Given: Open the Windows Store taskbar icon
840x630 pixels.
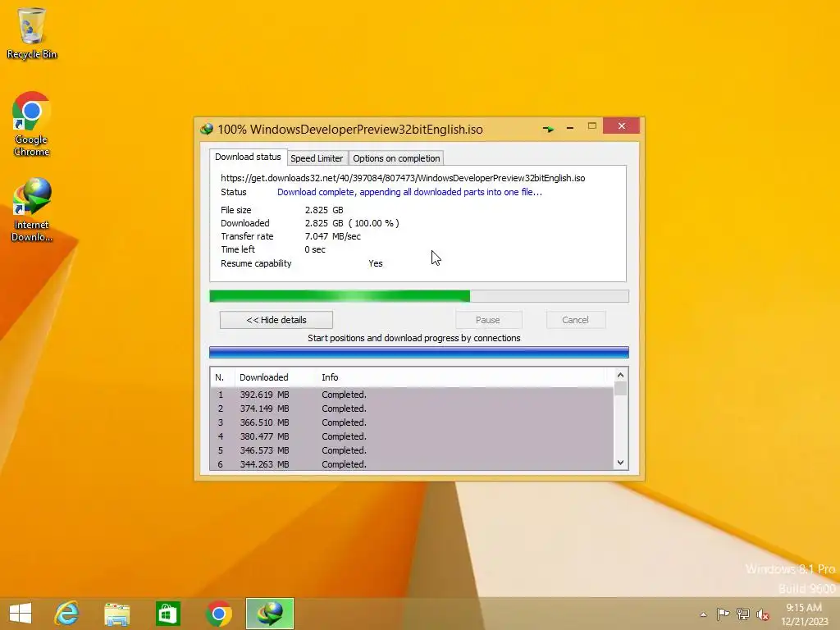Looking at the screenshot, I should [167, 614].
